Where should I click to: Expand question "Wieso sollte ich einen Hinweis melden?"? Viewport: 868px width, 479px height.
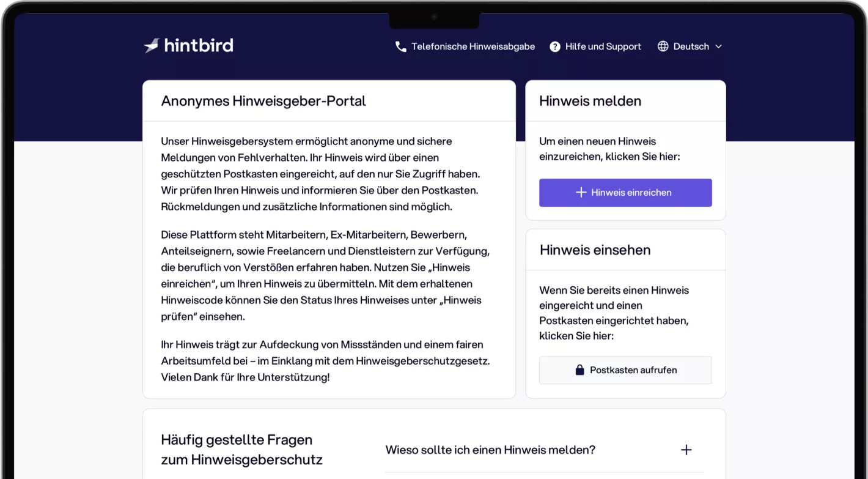(545, 450)
